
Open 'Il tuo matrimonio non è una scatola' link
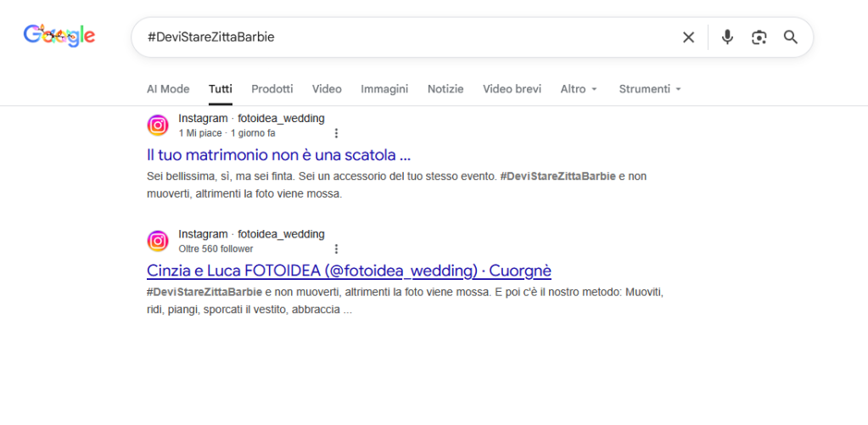point(278,155)
